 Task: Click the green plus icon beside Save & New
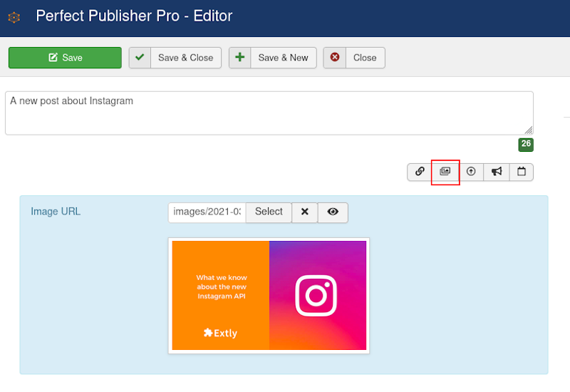point(240,57)
